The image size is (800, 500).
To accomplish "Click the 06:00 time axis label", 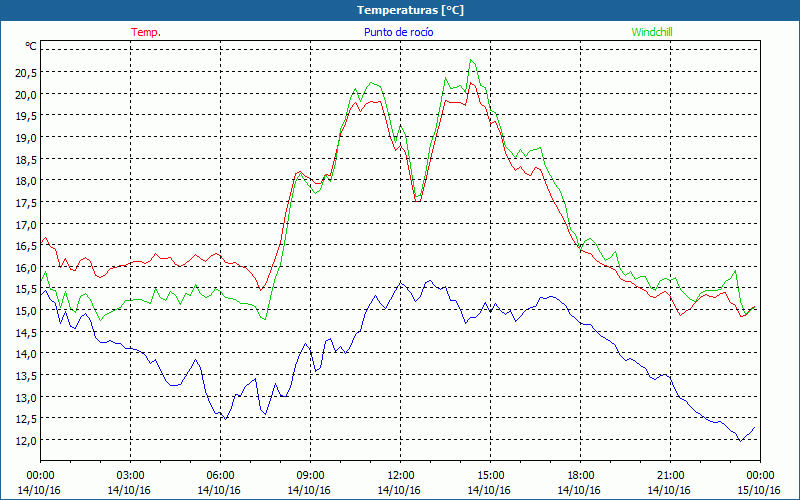I will [220, 476].
